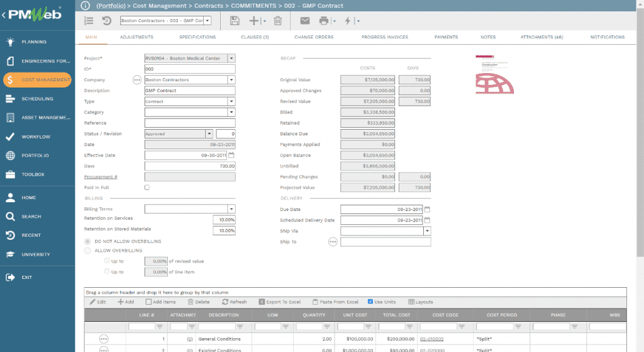Click the printer icon
The width and height of the screenshot is (644, 352).
[324, 21]
